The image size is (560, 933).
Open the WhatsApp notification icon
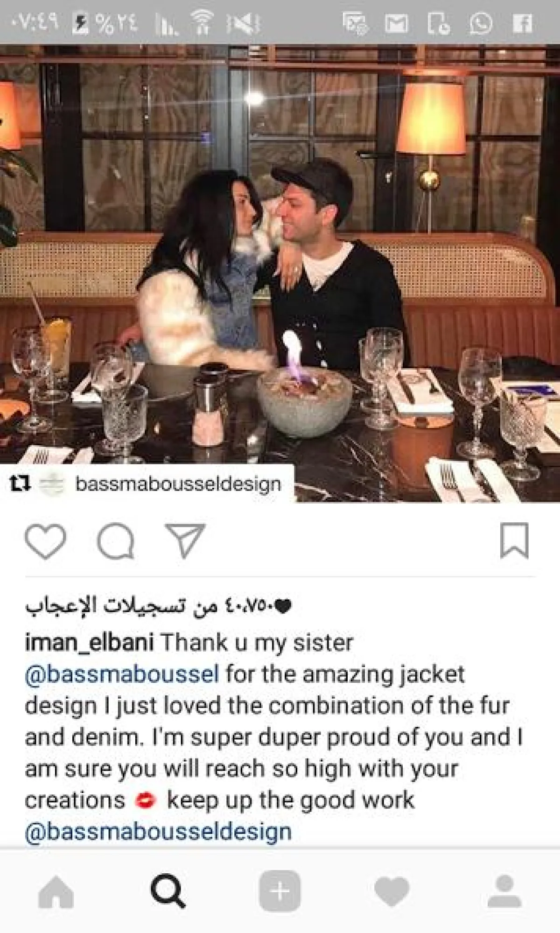point(481,23)
